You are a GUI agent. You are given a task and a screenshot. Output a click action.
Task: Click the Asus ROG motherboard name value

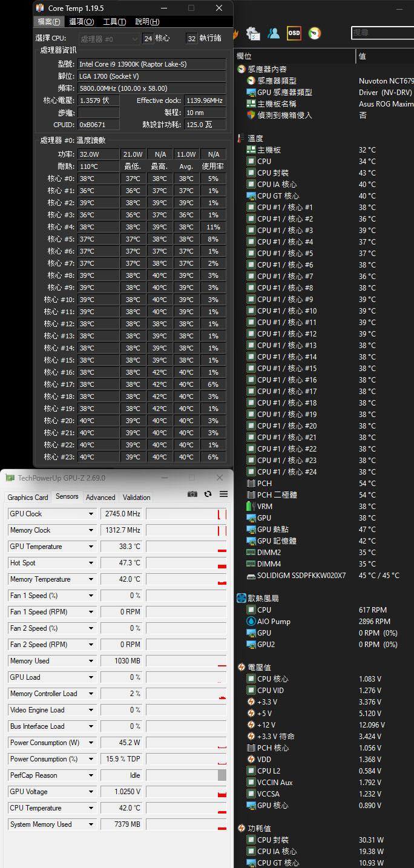pyautogui.click(x=386, y=104)
